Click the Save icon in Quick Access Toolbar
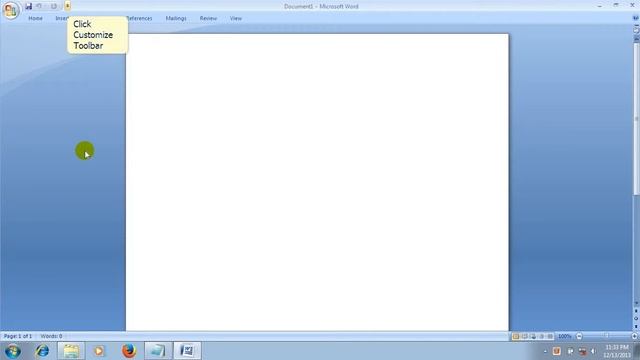This screenshot has height=360, width=640. coord(28,6)
